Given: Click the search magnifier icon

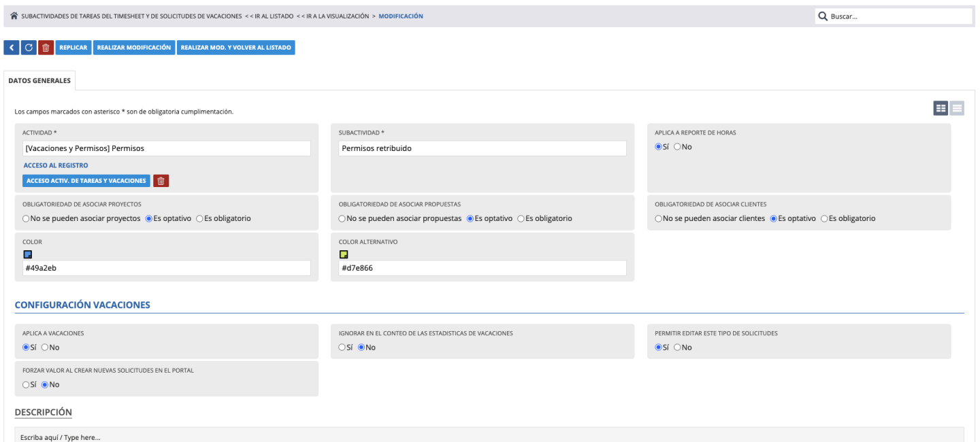Looking at the screenshot, I should coord(822,16).
